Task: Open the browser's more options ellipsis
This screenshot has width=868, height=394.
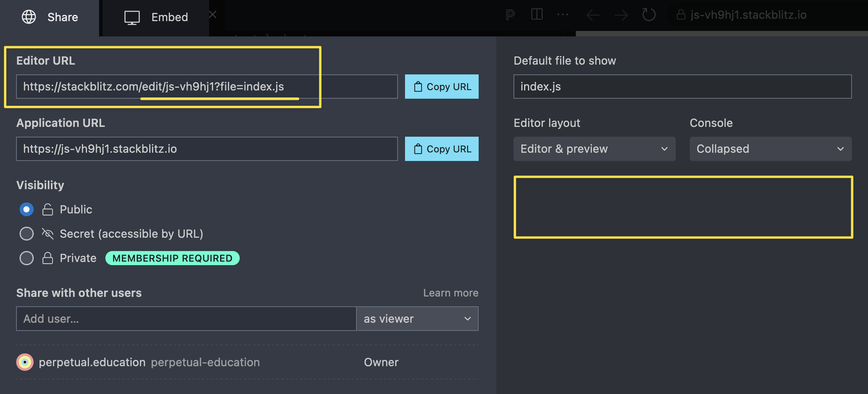Action: click(x=563, y=14)
